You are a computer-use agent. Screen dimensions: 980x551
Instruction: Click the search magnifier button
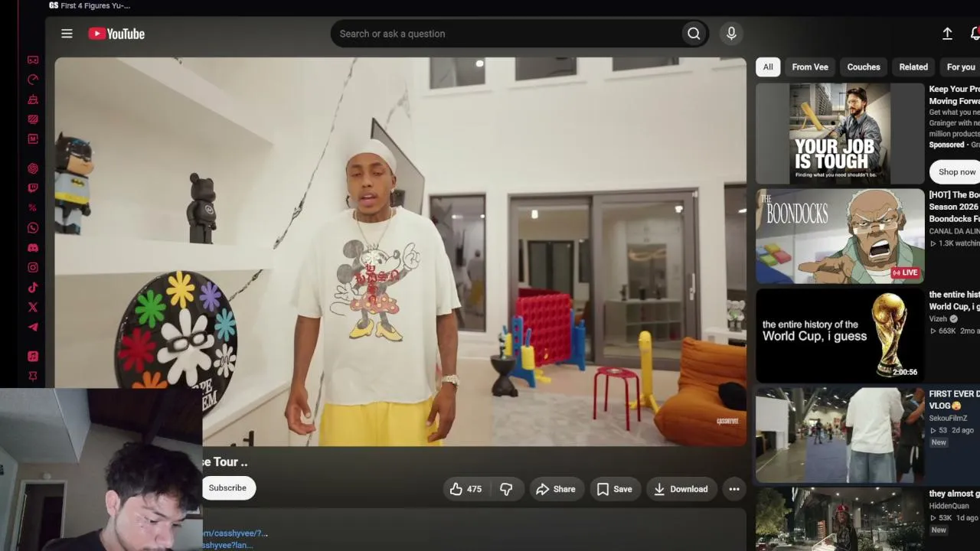pos(694,34)
